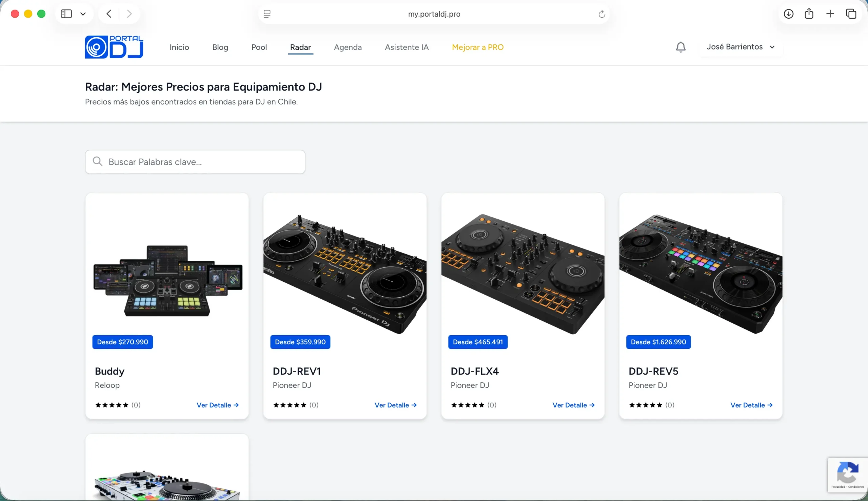
Task: Focus the Buscar Palabras clave search field
Action: tap(195, 162)
